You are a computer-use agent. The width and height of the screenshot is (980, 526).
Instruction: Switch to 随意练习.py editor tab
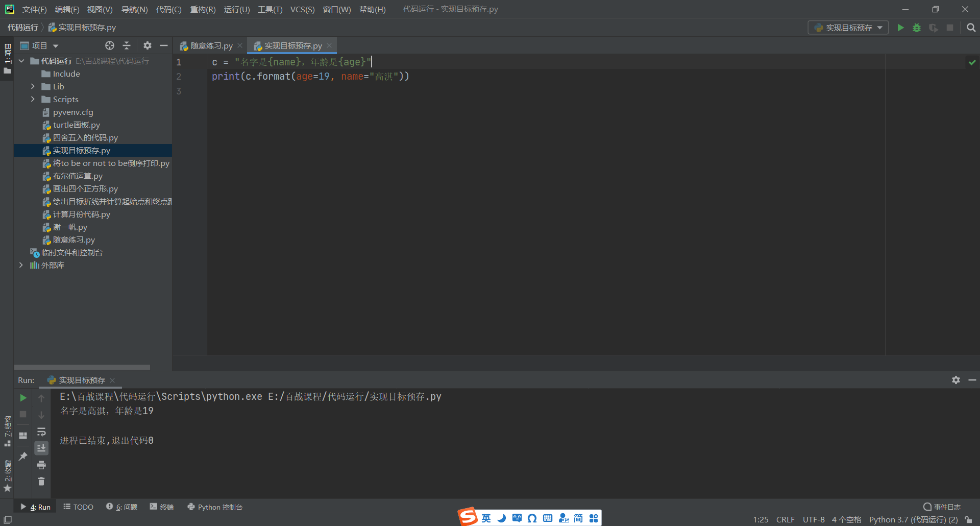point(211,45)
